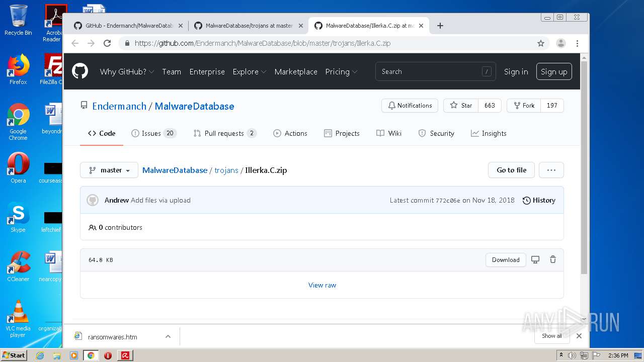This screenshot has height=362, width=644.
Task: Open Skype desktop shortcut
Action: click(18, 218)
